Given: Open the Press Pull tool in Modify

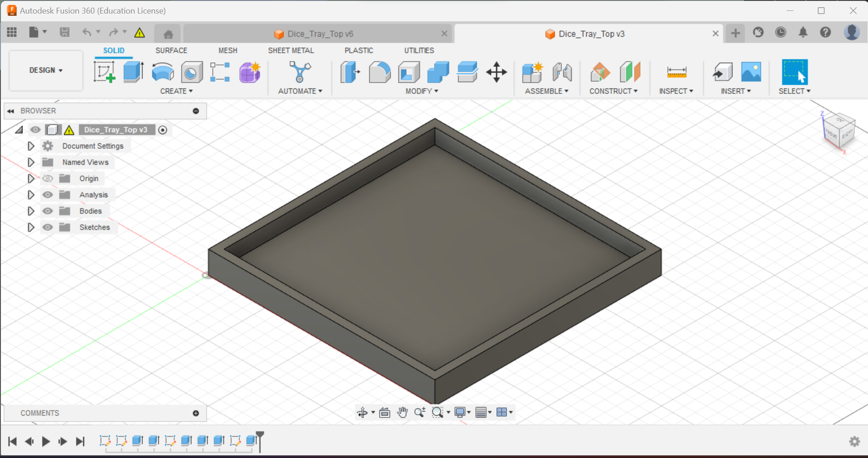Looking at the screenshot, I should click(350, 72).
